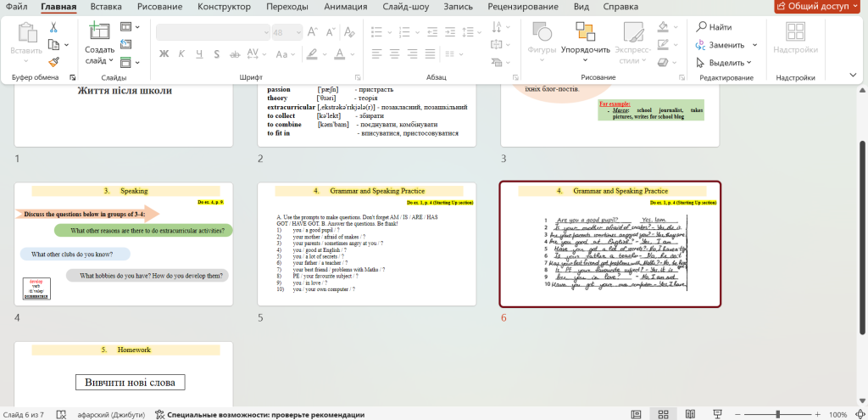Open the Вставка tab

point(106,7)
